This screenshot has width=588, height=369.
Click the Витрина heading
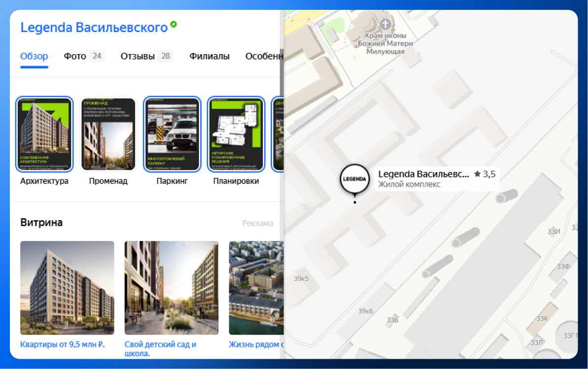[x=41, y=223]
